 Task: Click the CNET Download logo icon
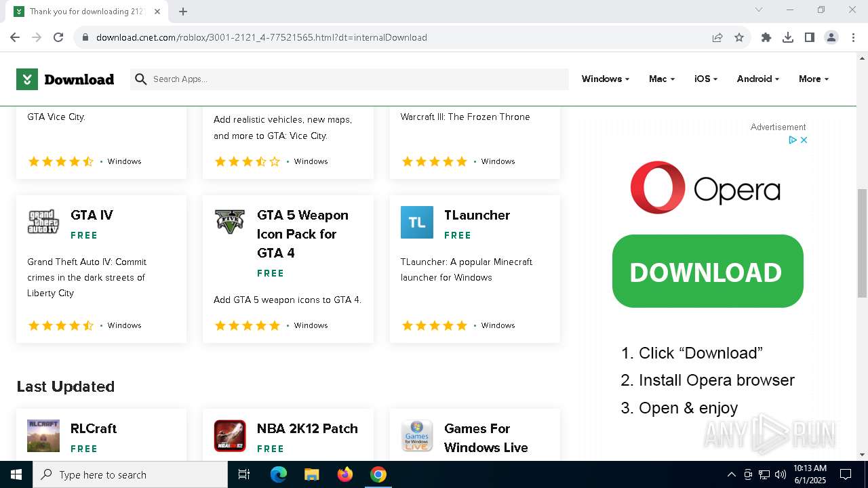click(x=27, y=79)
